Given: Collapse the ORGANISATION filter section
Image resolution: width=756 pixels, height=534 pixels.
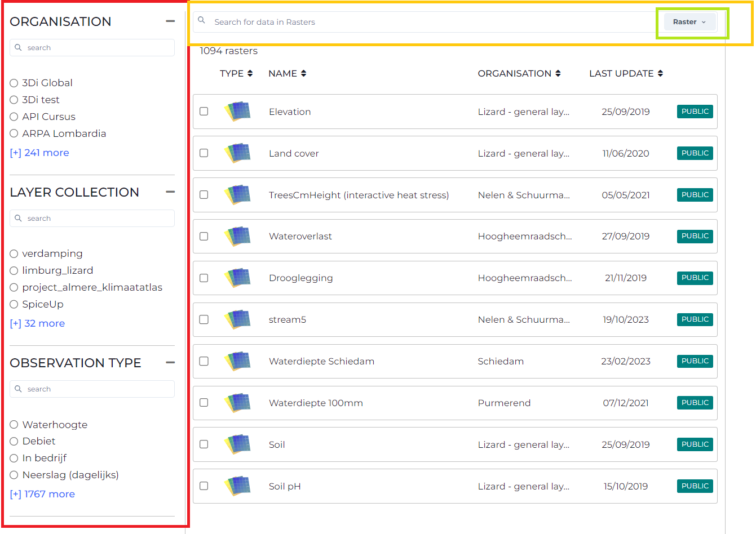Looking at the screenshot, I should (x=170, y=21).
